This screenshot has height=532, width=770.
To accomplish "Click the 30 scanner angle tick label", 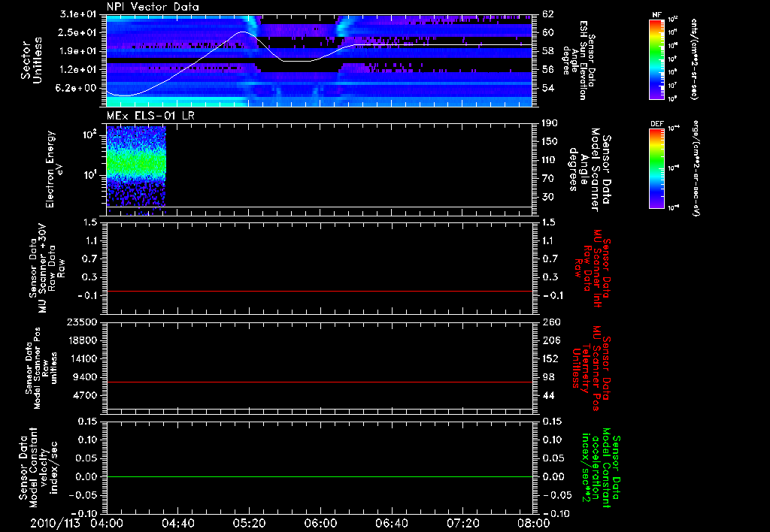I will 547,197.
